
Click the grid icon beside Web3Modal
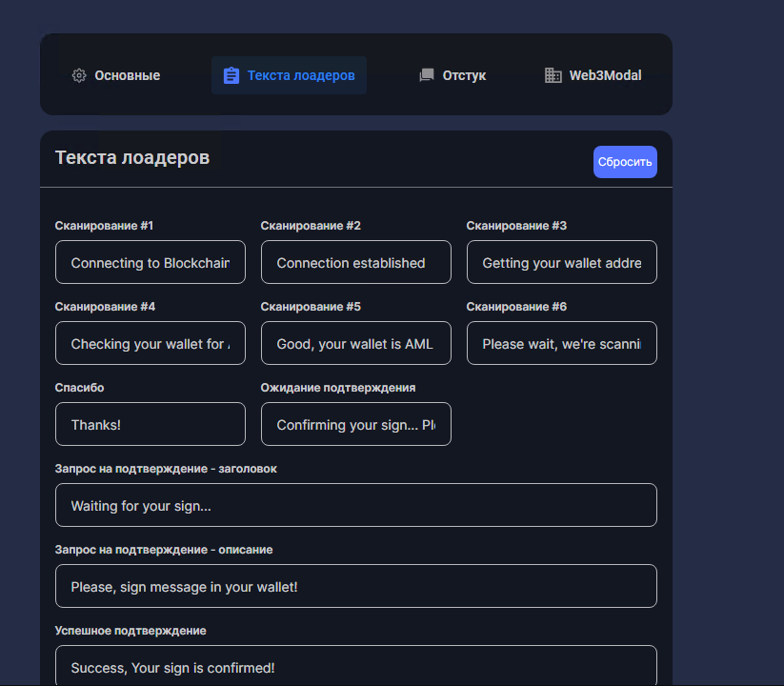click(x=553, y=75)
